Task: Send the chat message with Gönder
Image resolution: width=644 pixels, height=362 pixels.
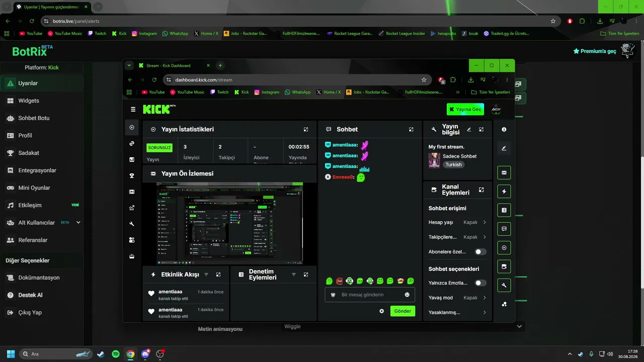Action: [403, 311]
